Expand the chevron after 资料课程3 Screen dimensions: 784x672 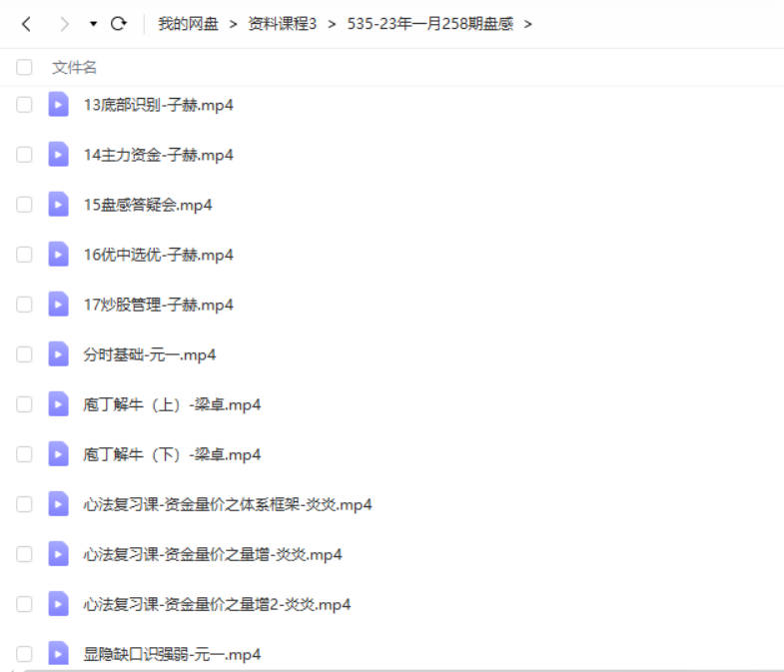pos(332,24)
